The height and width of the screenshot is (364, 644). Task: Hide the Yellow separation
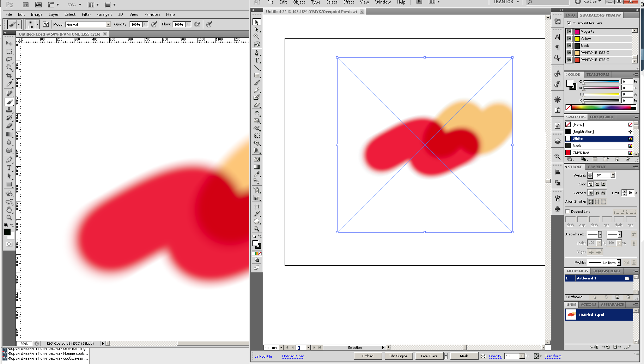pos(569,39)
